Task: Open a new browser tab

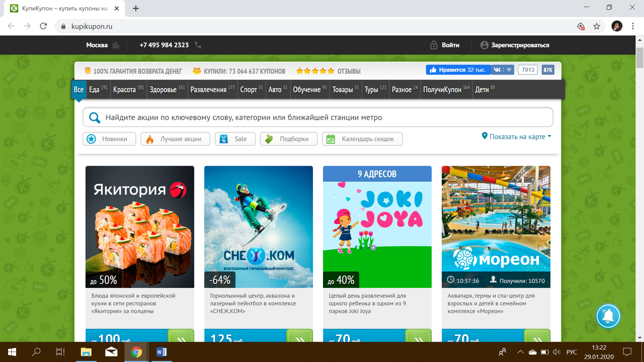Action: tap(136, 9)
